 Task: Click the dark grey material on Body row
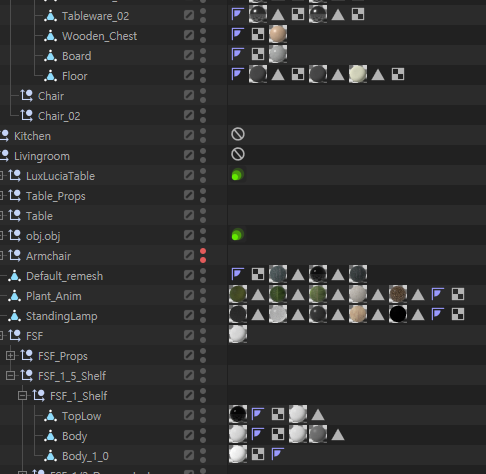tap(318, 434)
